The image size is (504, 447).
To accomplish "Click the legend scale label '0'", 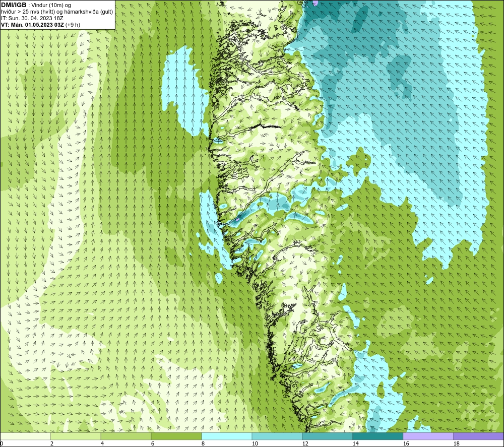I will coord(2,443).
